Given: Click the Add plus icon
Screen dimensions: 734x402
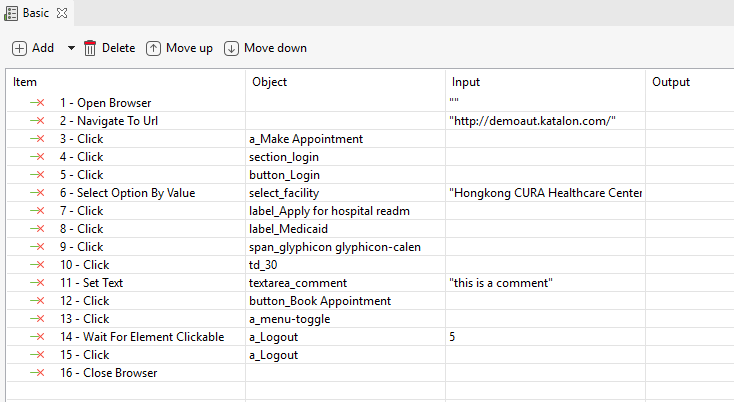Looking at the screenshot, I should click(x=19, y=48).
